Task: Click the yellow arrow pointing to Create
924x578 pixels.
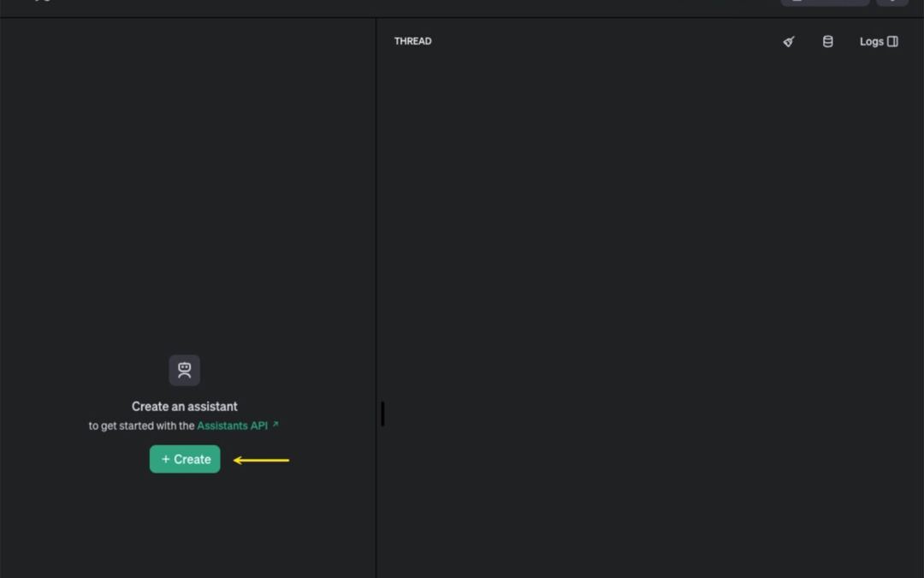Action: point(262,460)
